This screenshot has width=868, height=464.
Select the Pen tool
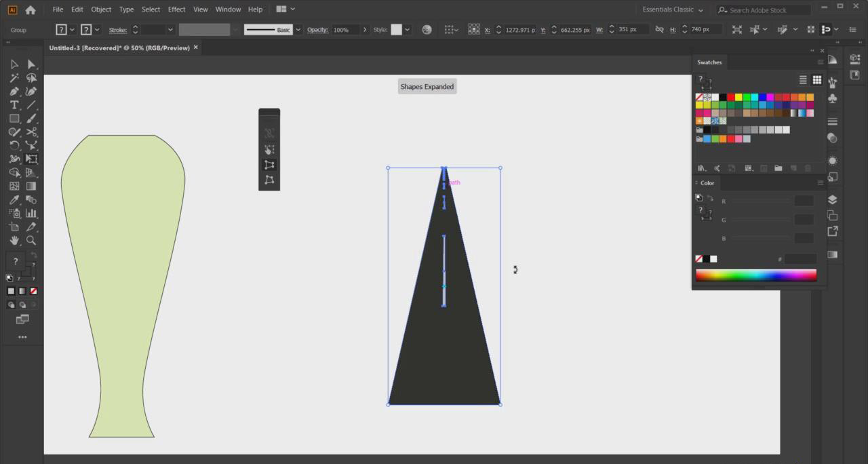(14, 92)
